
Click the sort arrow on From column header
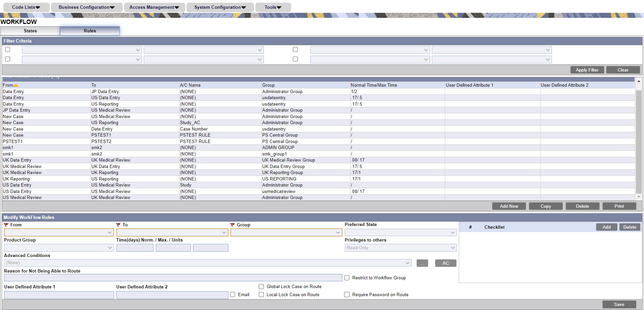(x=16, y=85)
